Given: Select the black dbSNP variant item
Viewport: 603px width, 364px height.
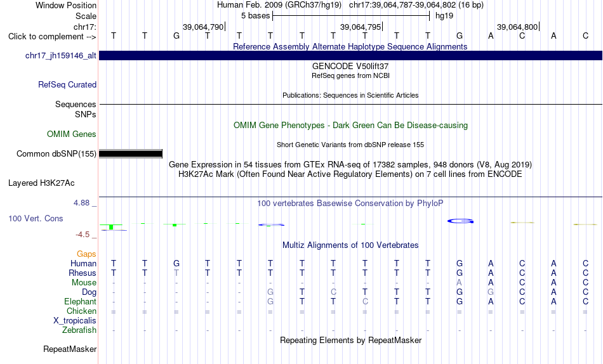Looking at the screenshot, I should click(131, 154).
